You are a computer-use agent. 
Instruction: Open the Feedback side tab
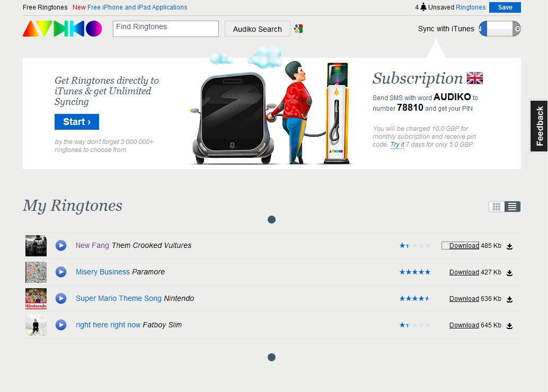(x=539, y=126)
